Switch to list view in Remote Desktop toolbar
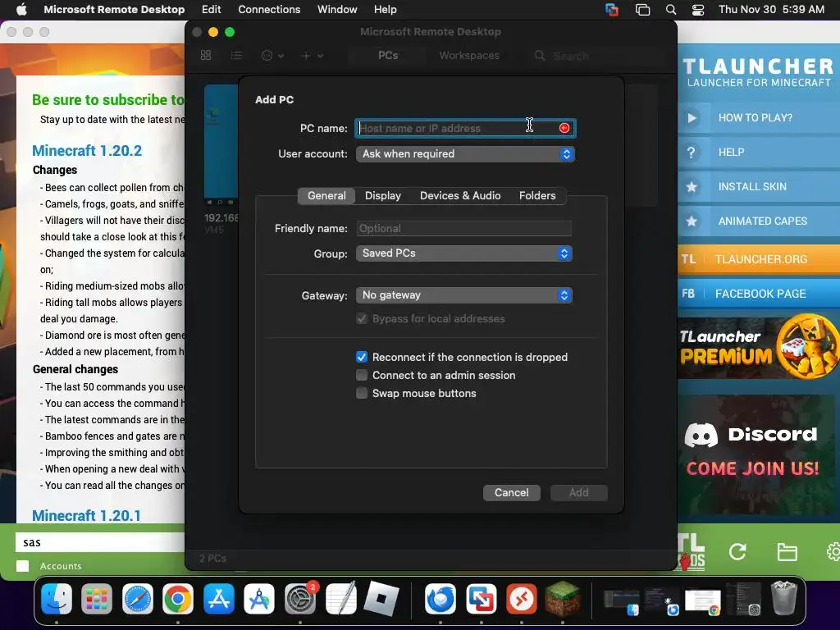 [x=236, y=55]
